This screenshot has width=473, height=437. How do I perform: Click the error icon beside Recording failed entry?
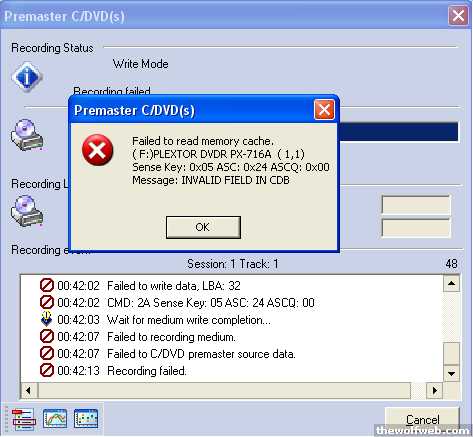[47, 370]
